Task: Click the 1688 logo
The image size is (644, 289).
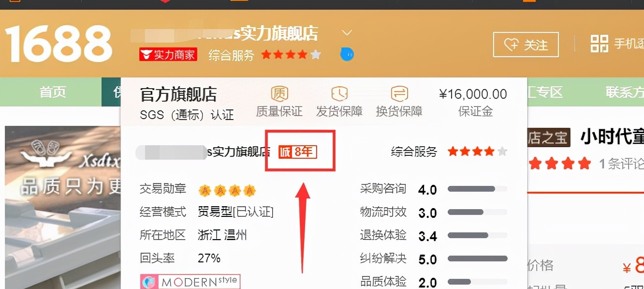Action: point(59,44)
